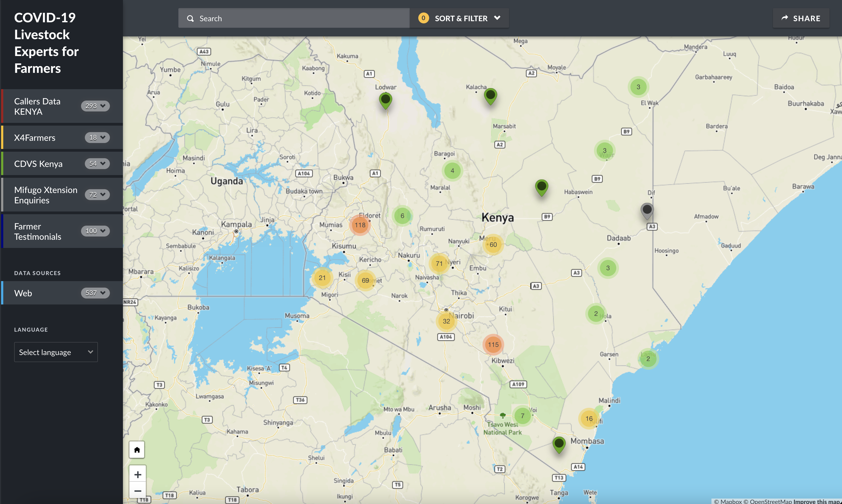
Task: Open the 3 cluster south of Dadaab
Action: click(x=608, y=268)
